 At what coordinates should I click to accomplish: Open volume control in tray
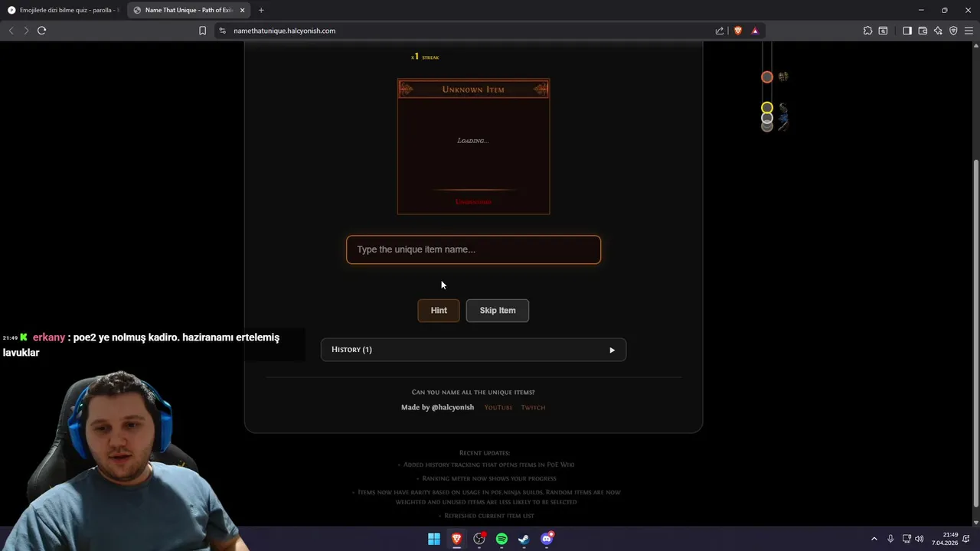pyautogui.click(x=920, y=539)
